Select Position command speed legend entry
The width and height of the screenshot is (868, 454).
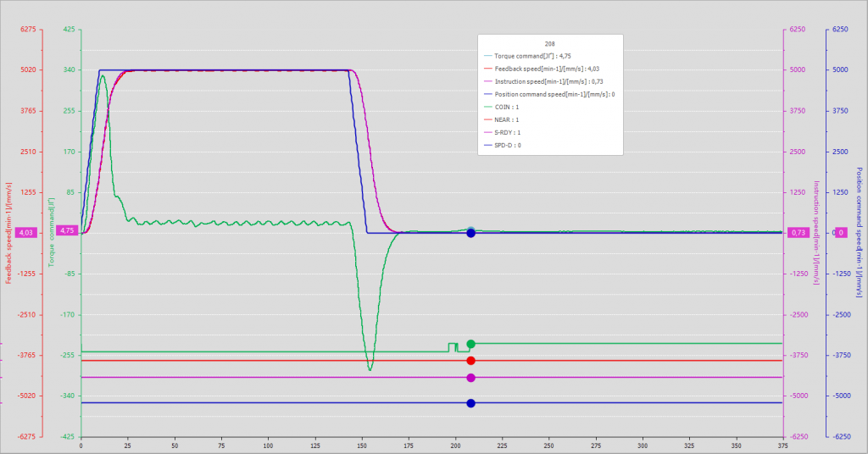551,94
